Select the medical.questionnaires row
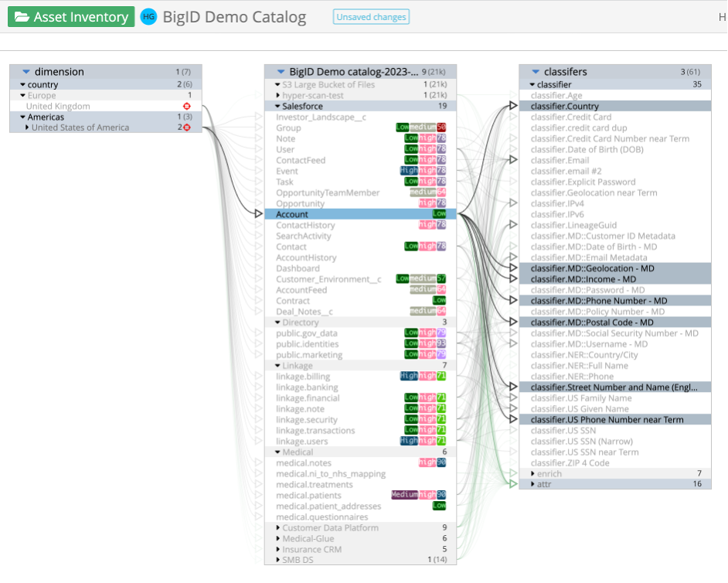Screen dimensions: 728x583 coord(360,517)
